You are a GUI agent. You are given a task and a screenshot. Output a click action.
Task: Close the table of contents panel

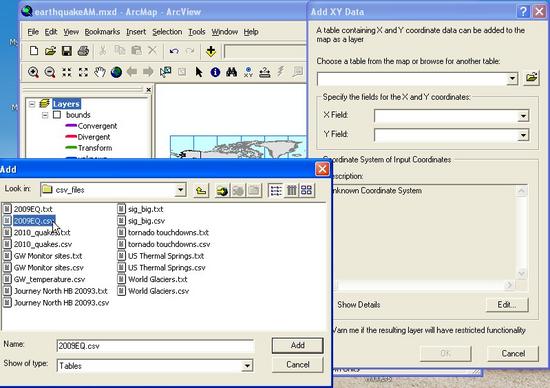point(149,90)
